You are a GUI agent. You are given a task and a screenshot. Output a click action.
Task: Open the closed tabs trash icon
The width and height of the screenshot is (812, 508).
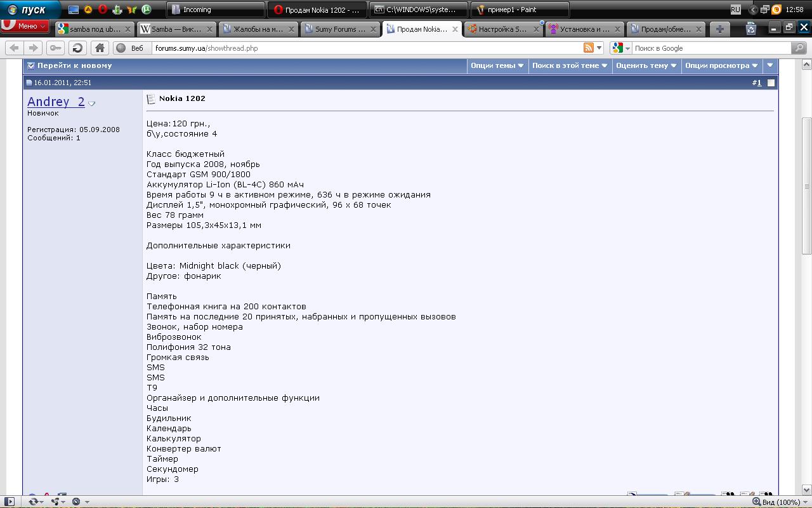pos(750,29)
